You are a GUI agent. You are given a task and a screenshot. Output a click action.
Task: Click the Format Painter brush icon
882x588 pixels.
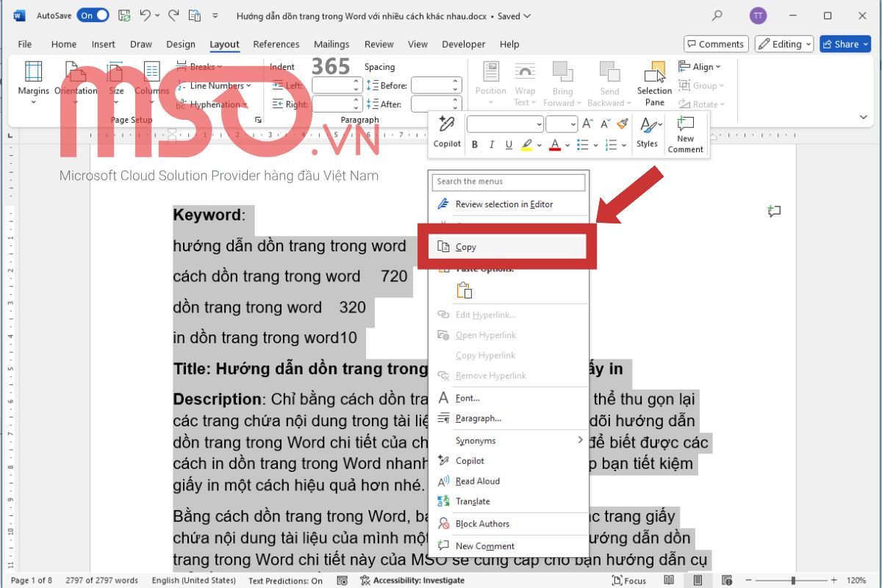click(x=623, y=123)
